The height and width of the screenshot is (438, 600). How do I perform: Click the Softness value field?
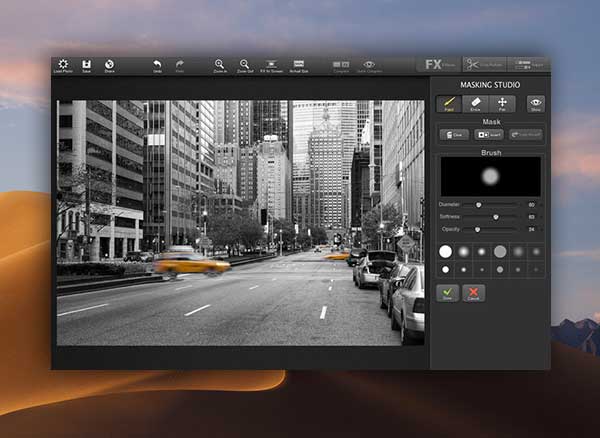(531, 217)
